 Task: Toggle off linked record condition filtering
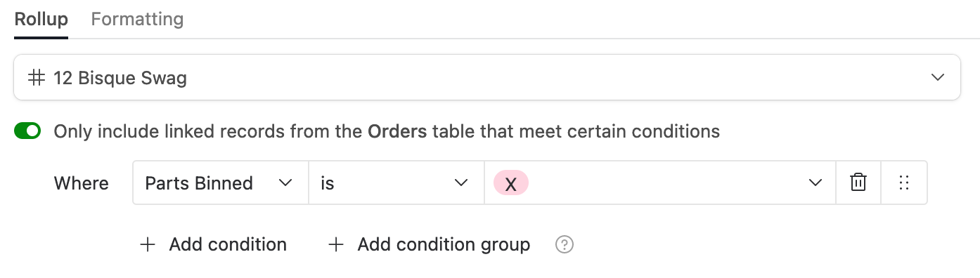(27, 131)
